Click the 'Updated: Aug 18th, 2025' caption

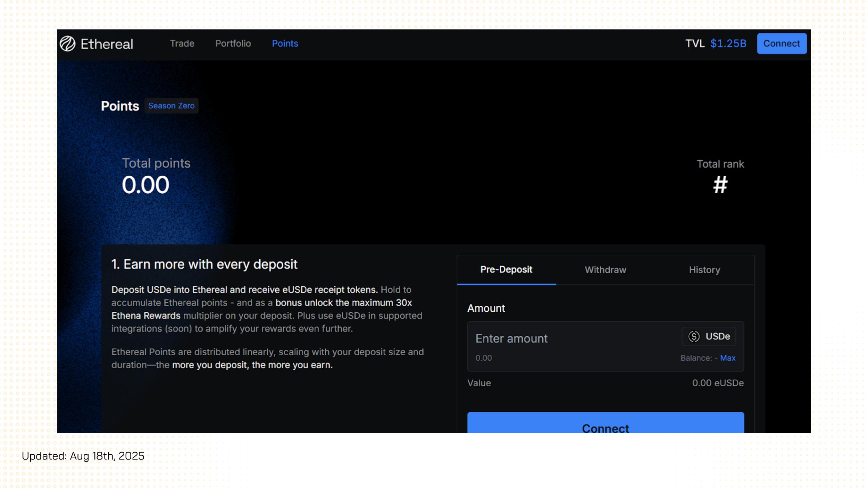pyautogui.click(x=83, y=456)
